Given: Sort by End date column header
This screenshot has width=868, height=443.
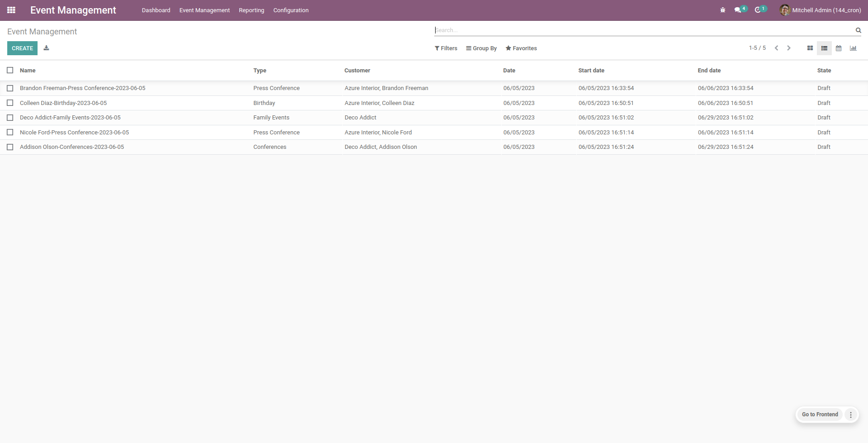Looking at the screenshot, I should 709,71.
